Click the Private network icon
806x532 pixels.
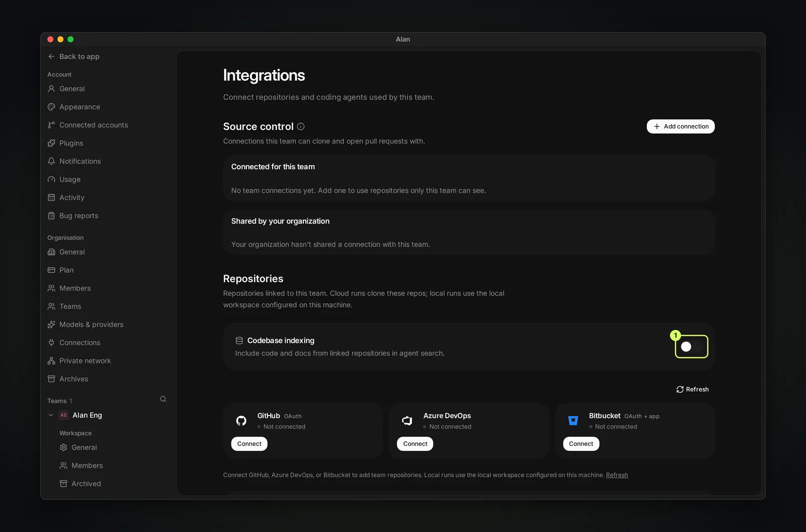(x=51, y=361)
